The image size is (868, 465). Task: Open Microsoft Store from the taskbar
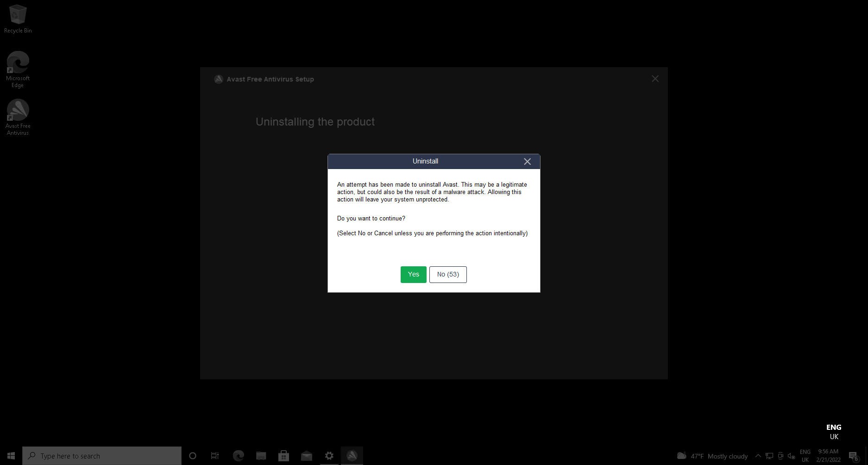point(284,456)
